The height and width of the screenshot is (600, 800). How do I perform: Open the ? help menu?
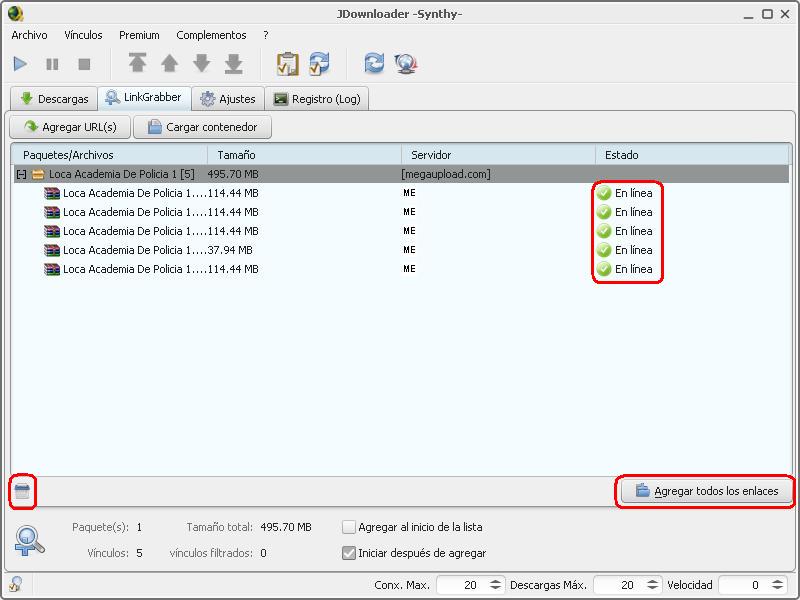(x=266, y=35)
